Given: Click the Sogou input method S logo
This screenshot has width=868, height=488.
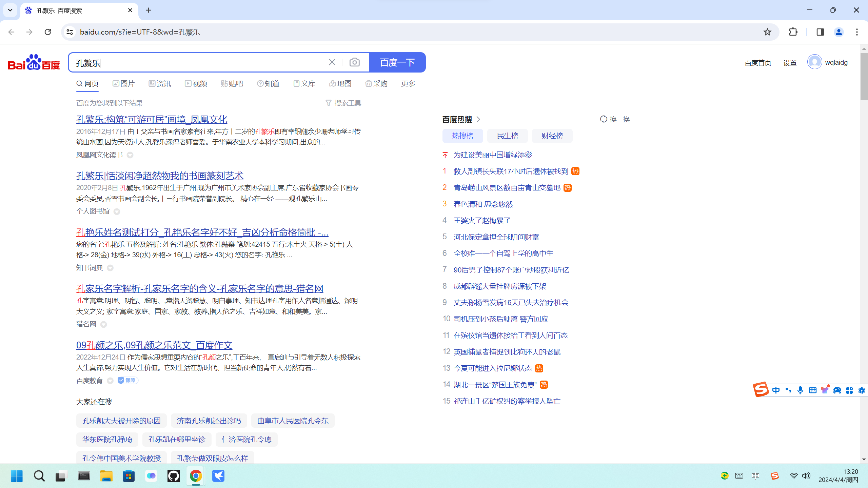Looking at the screenshot, I should (x=761, y=389).
